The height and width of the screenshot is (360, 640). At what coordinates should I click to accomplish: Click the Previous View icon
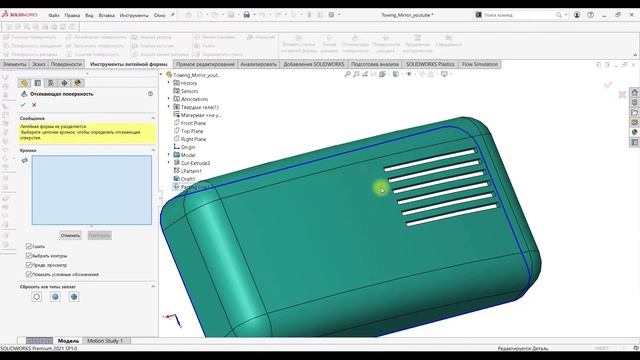coord(365,74)
